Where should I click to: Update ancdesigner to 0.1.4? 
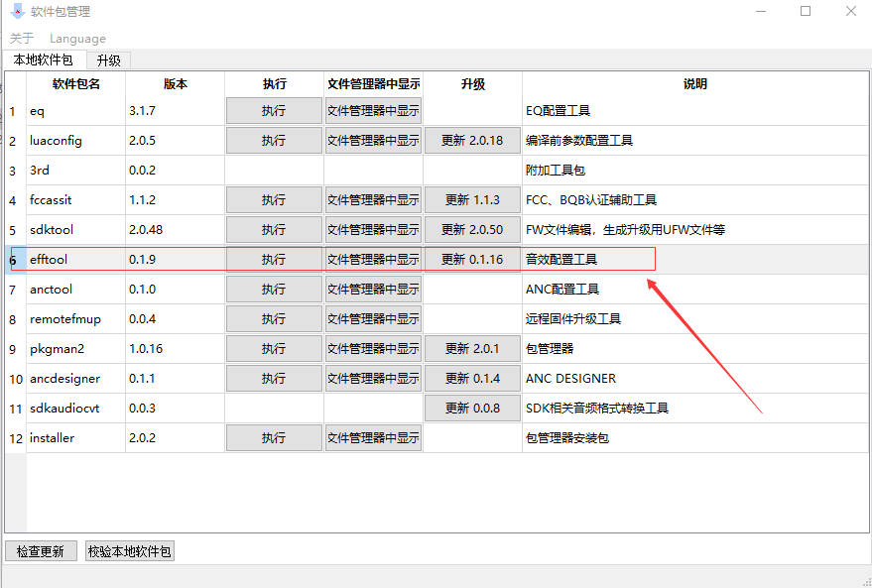472,379
